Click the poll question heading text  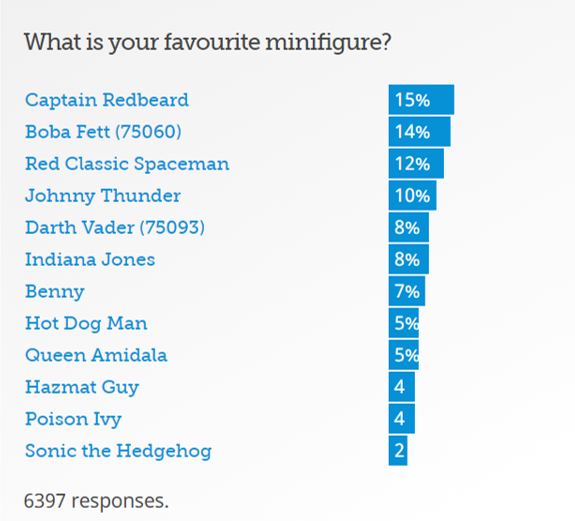pos(208,43)
